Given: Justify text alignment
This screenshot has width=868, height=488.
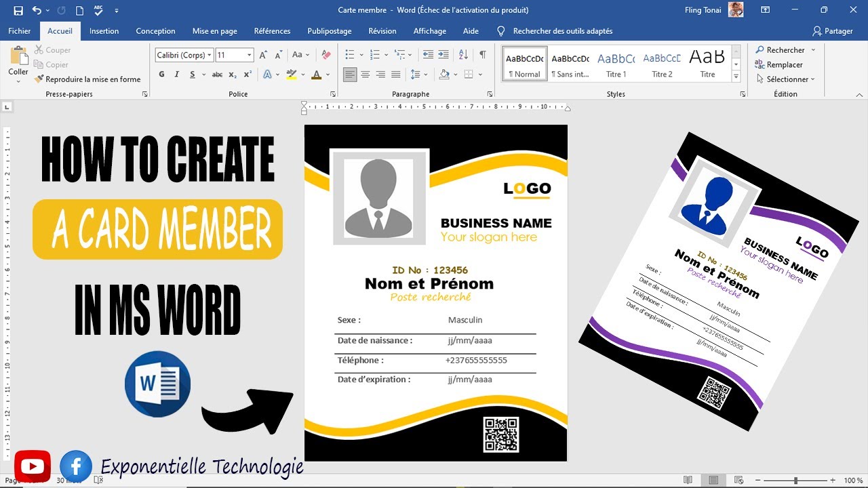Looking at the screenshot, I should click(396, 75).
